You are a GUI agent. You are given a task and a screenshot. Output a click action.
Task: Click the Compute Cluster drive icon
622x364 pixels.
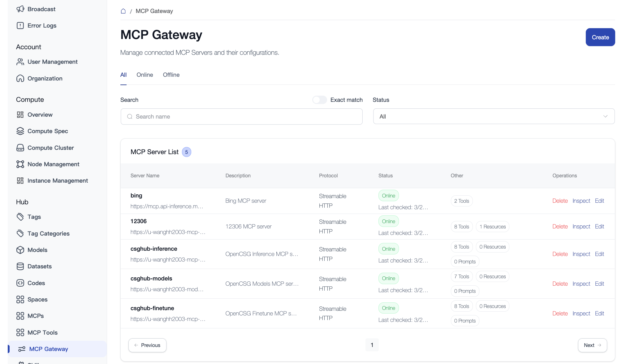point(20,148)
